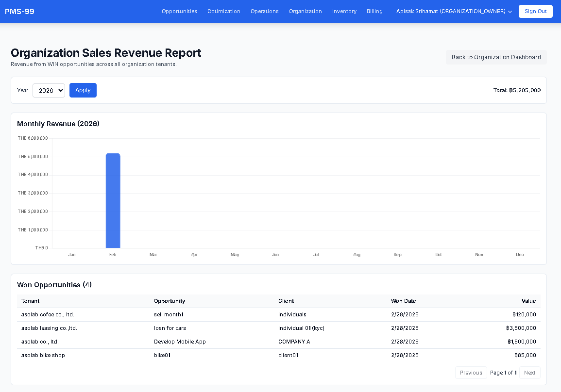Click the bike01 opportunity entry
Screen dimensions: 561x392
coord(162,355)
